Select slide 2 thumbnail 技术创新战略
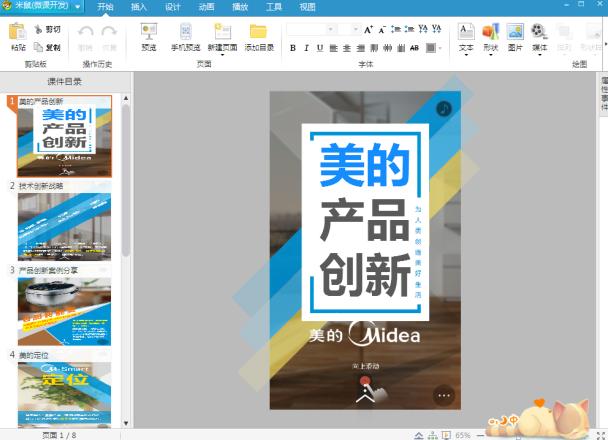608x440 pixels. [64, 227]
